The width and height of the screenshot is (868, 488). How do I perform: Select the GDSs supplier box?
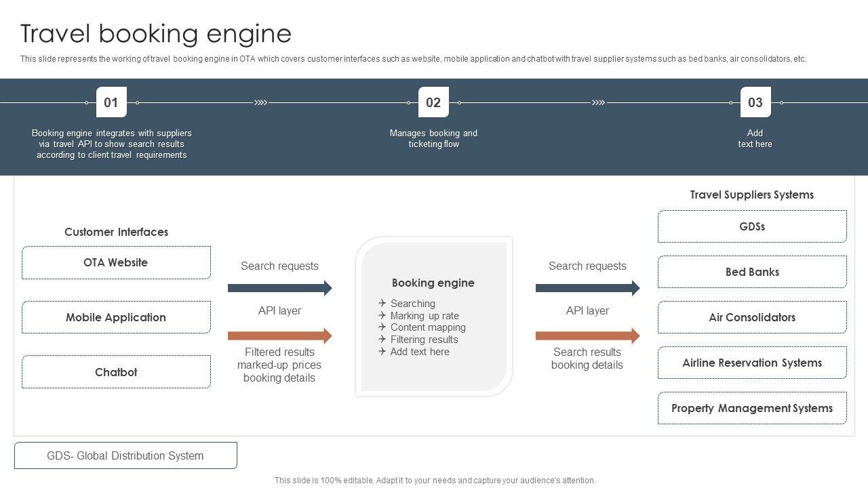point(752,226)
